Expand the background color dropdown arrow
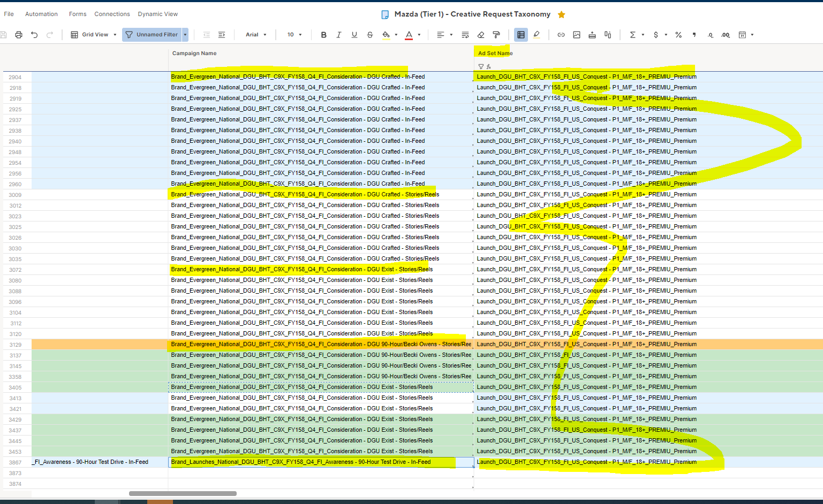 click(396, 35)
